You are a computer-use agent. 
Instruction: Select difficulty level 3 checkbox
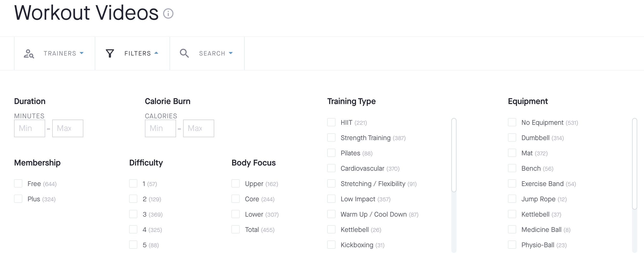133,214
